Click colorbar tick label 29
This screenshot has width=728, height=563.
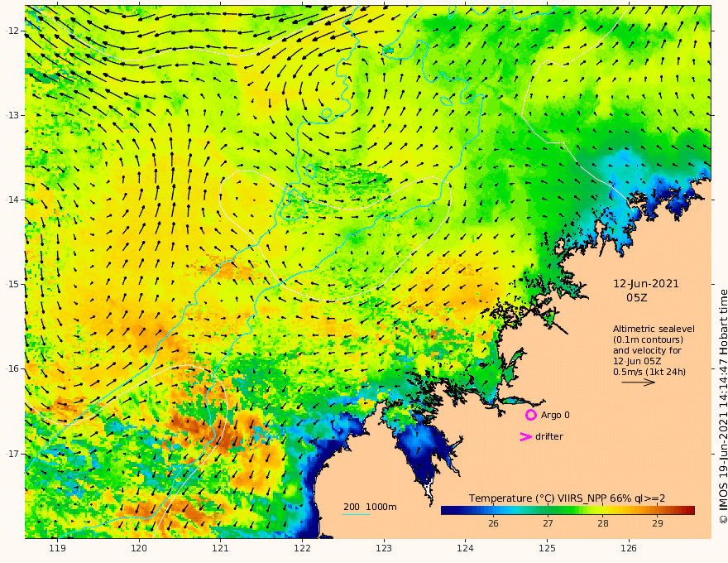coord(658,523)
